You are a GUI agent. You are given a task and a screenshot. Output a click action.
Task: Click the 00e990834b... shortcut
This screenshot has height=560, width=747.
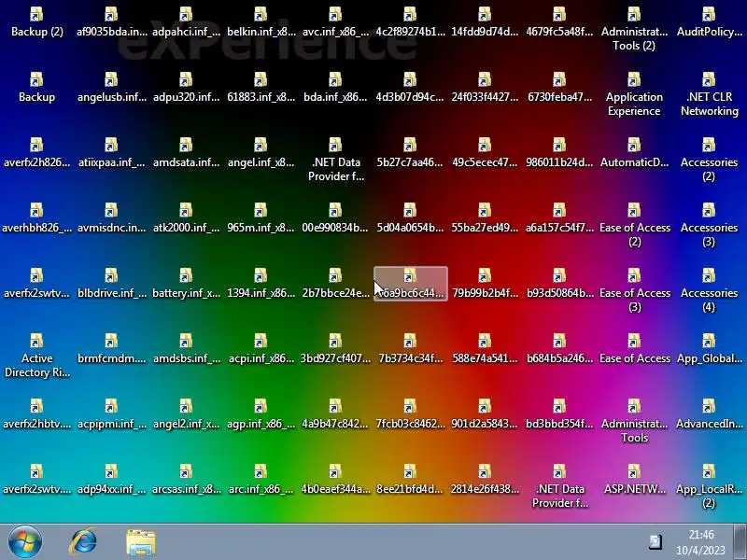[335, 217]
